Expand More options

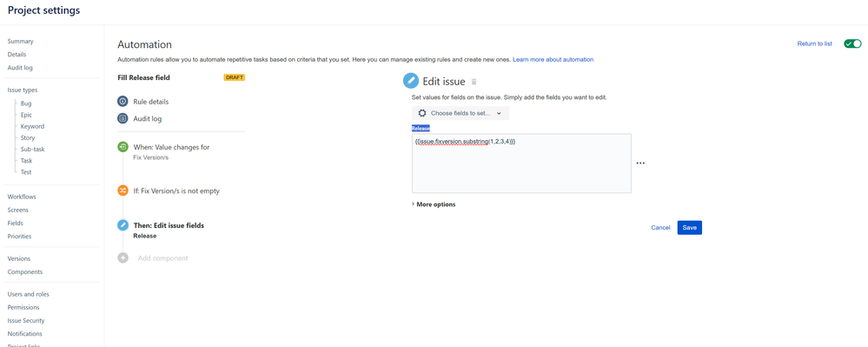coord(434,204)
